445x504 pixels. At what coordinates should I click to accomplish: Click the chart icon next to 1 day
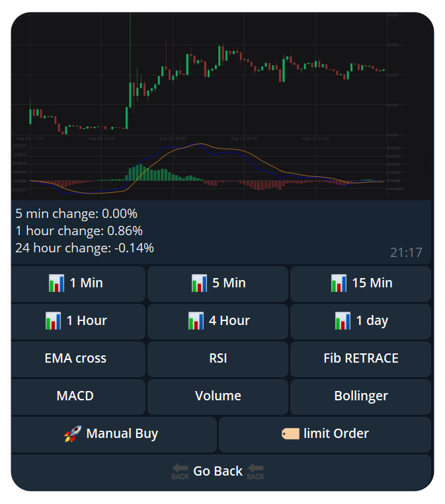pos(343,321)
